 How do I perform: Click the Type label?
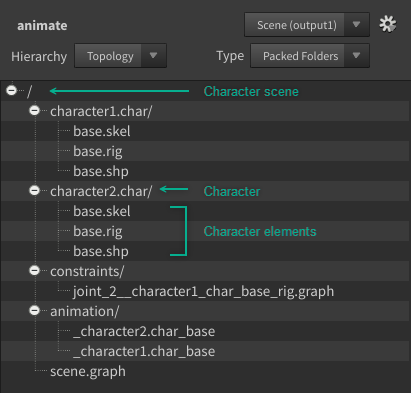pyautogui.click(x=230, y=56)
